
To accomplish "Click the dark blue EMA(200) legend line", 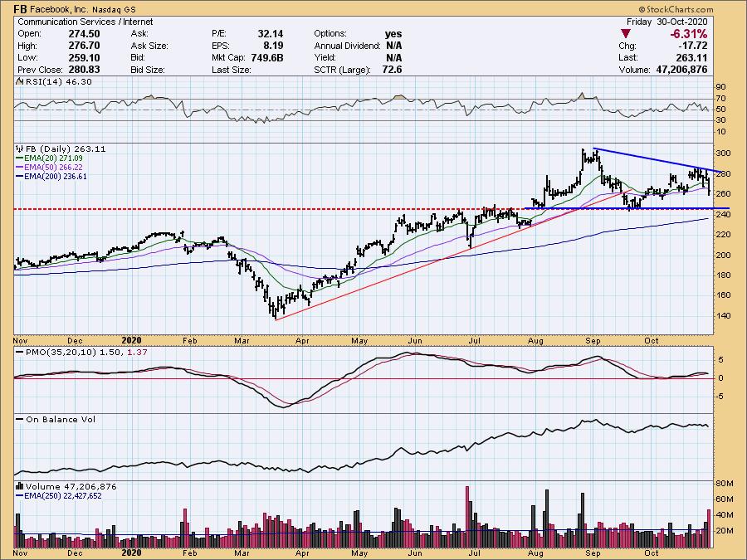I will 20,176.
